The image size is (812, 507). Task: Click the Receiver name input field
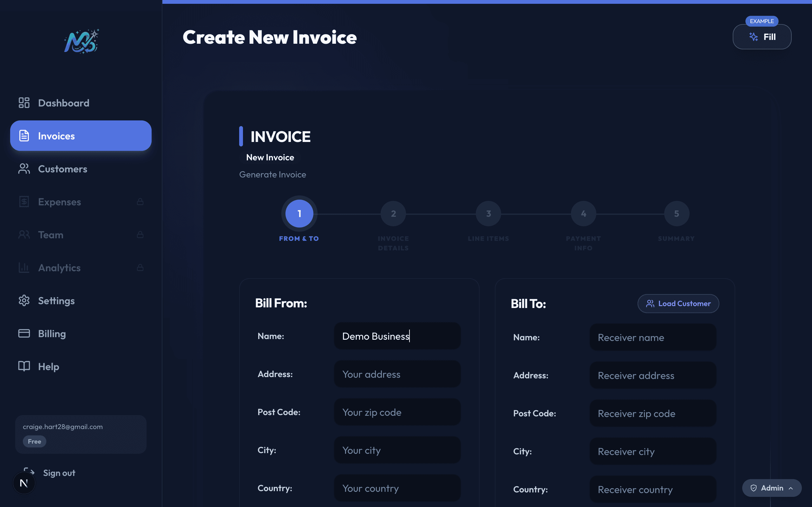652,337
